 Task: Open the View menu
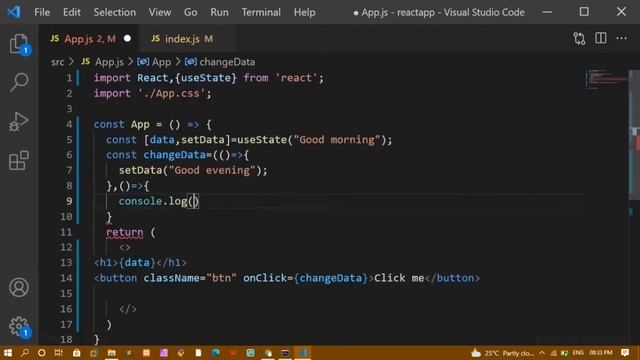pyautogui.click(x=160, y=12)
